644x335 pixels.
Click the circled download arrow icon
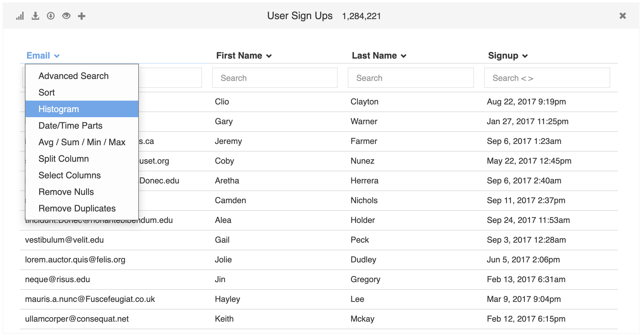pyautogui.click(x=51, y=16)
